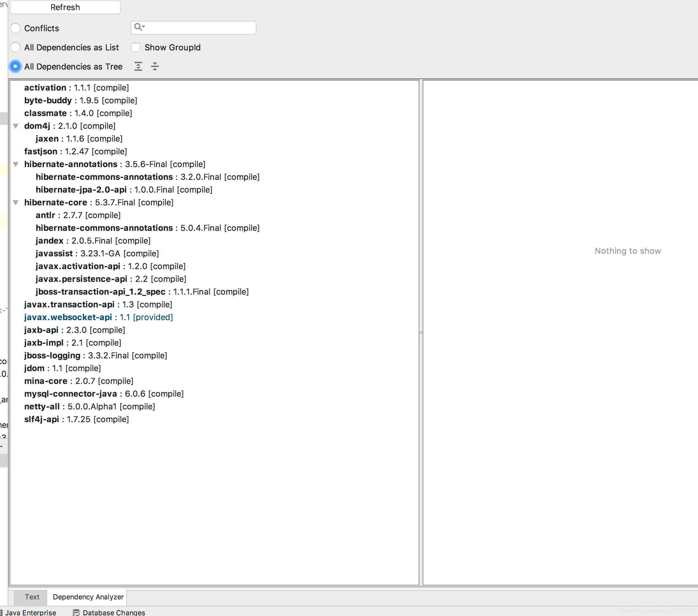Select jboss-transaction-api_1.2_spec dependency
This screenshot has height=616, width=698.
[x=142, y=292]
